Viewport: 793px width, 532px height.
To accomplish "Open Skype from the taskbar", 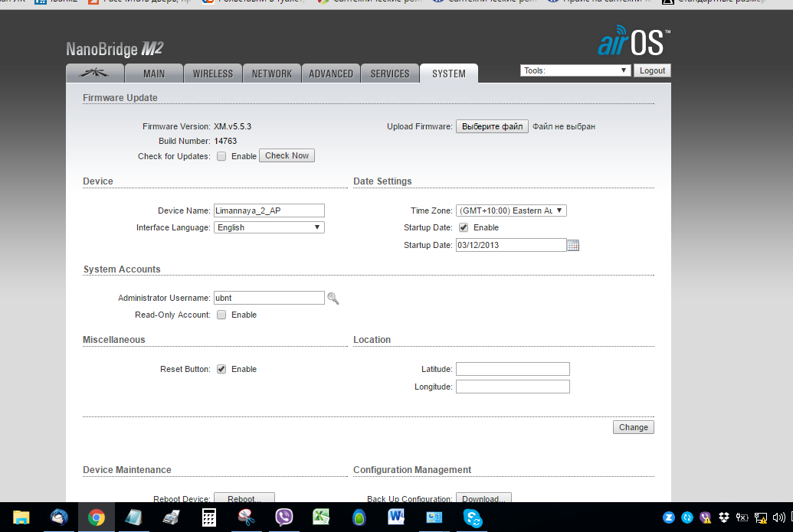I will [x=472, y=517].
